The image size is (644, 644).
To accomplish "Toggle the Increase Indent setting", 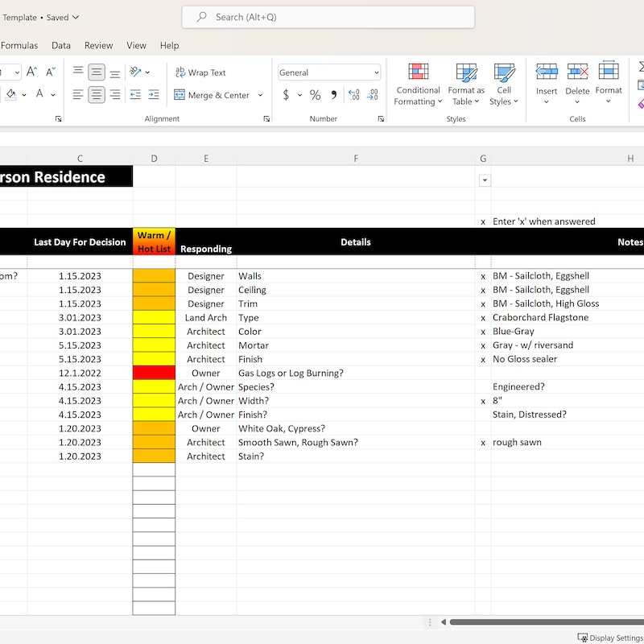I will 153,94.
